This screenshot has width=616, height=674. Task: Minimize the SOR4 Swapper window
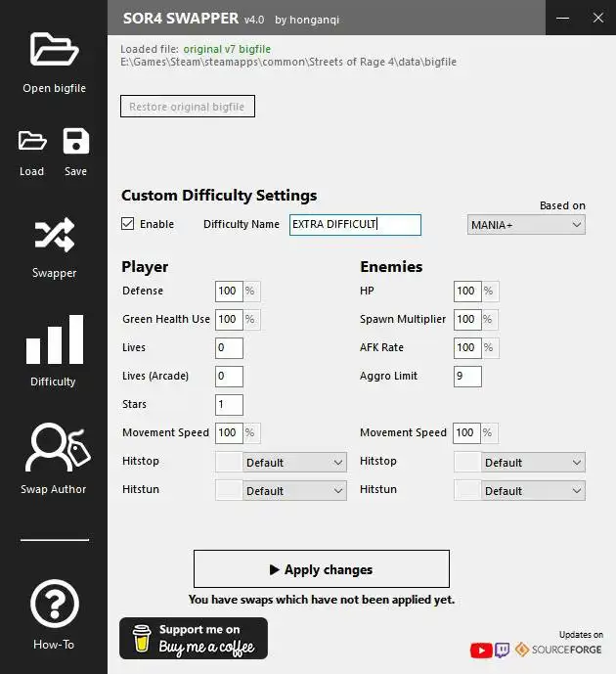click(563, 18)
